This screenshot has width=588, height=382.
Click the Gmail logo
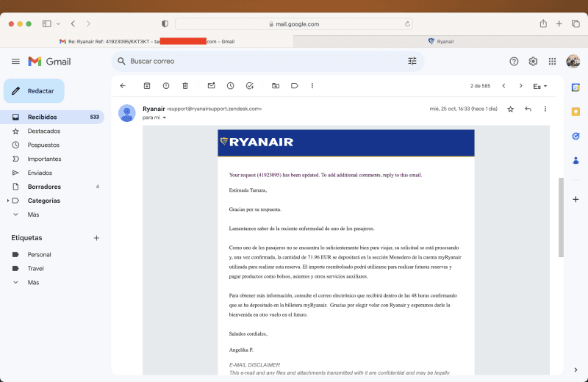pyautogui.click(x=49, y=61)
